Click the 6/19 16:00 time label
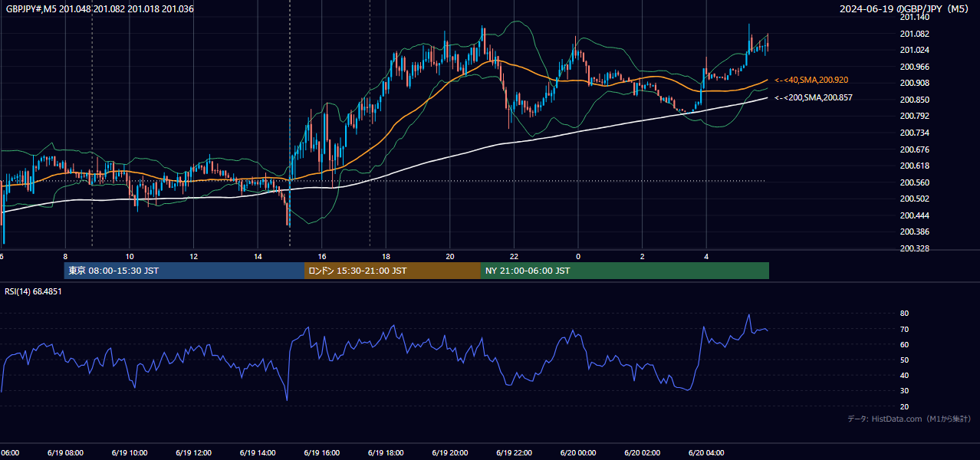 tap(321, 452)
